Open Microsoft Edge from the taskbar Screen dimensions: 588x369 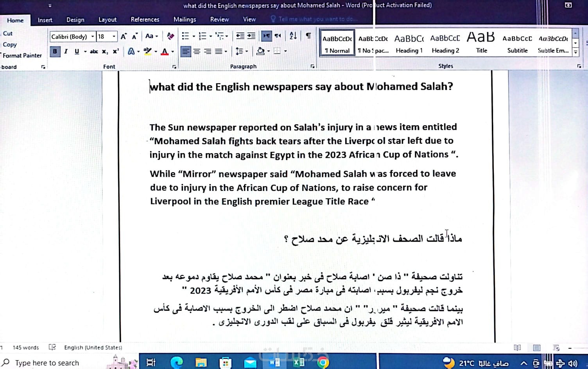[177, 363]
